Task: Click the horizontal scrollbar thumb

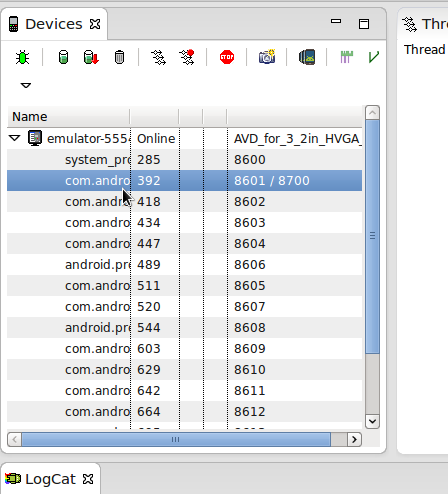Action: coord(176,440)
